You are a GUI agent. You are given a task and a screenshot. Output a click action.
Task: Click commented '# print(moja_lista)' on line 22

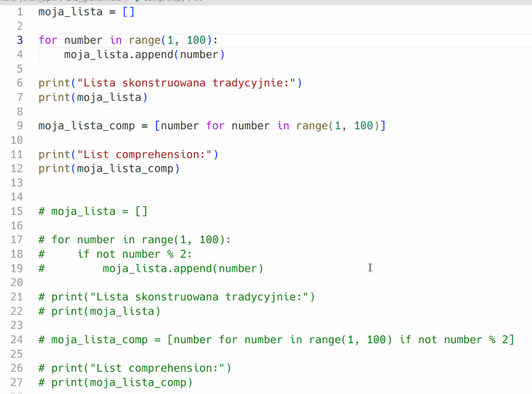pos(99,311)
